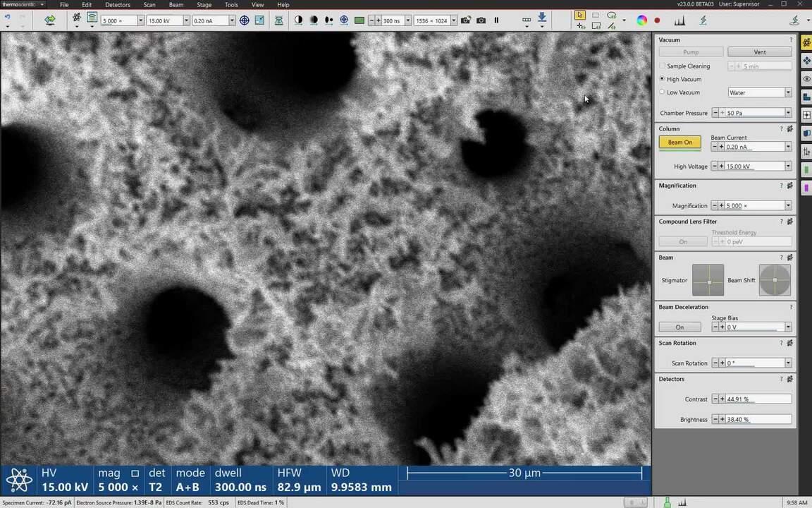Open the Stage menu
Screen dimensions: 812x508
(x=204, y=5)
